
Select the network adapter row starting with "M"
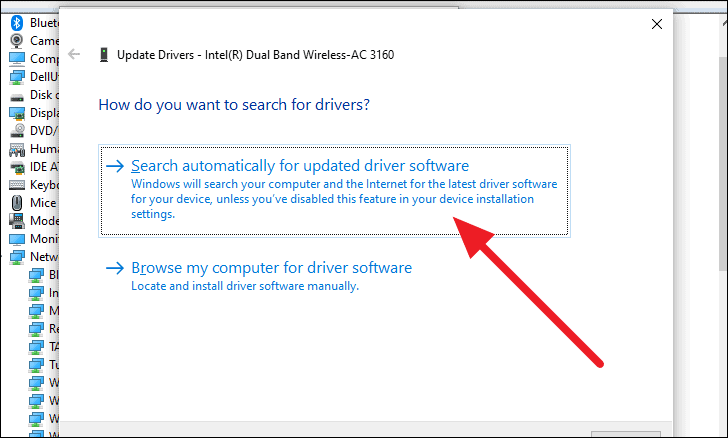[x=44, y=311]
